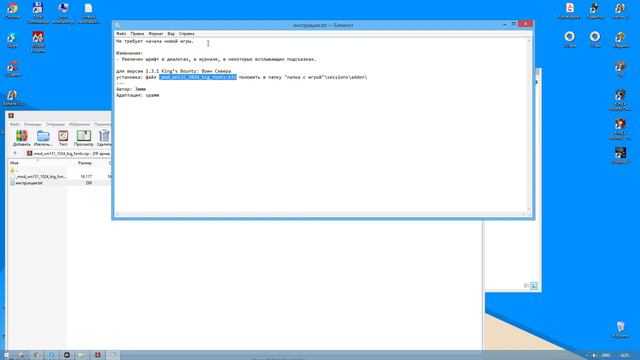This screenshot has width=640, height=360.
Task: Close the Notepad window
Action: [525, 24]
